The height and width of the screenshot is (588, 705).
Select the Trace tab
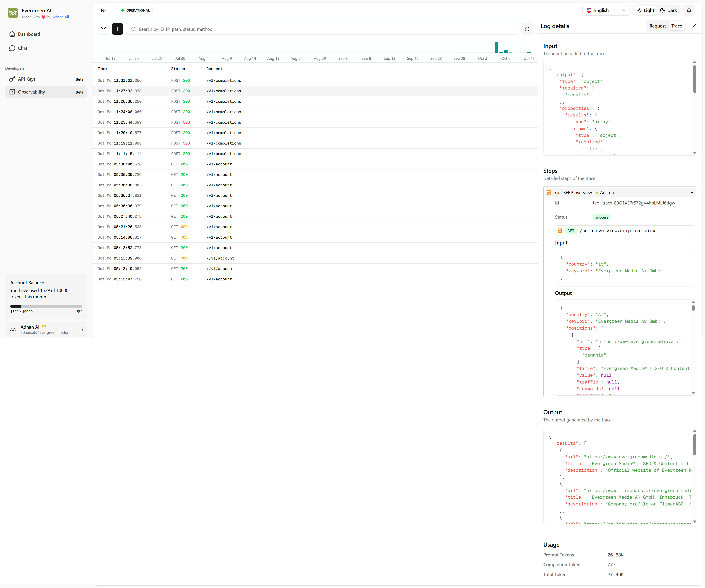pos(676,26)
